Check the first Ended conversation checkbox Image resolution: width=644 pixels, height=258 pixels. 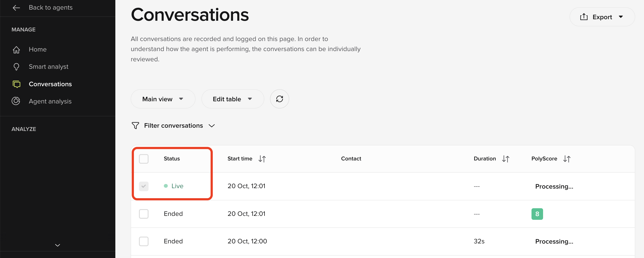(144, 214)
